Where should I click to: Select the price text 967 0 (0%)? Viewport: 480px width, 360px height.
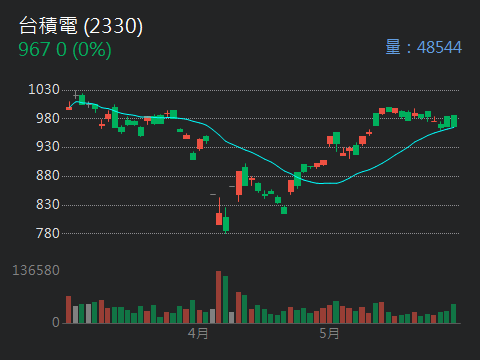click(65, 50)
